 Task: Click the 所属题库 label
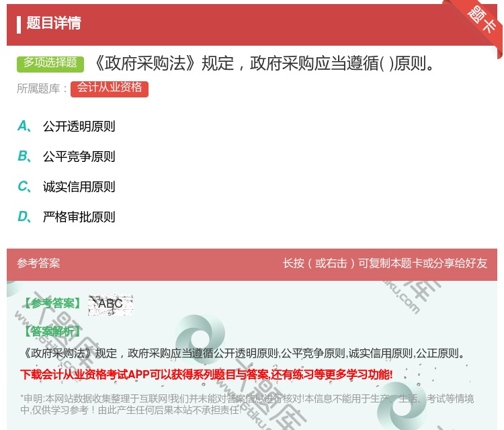pyautogui.click(x=42, y=89)
